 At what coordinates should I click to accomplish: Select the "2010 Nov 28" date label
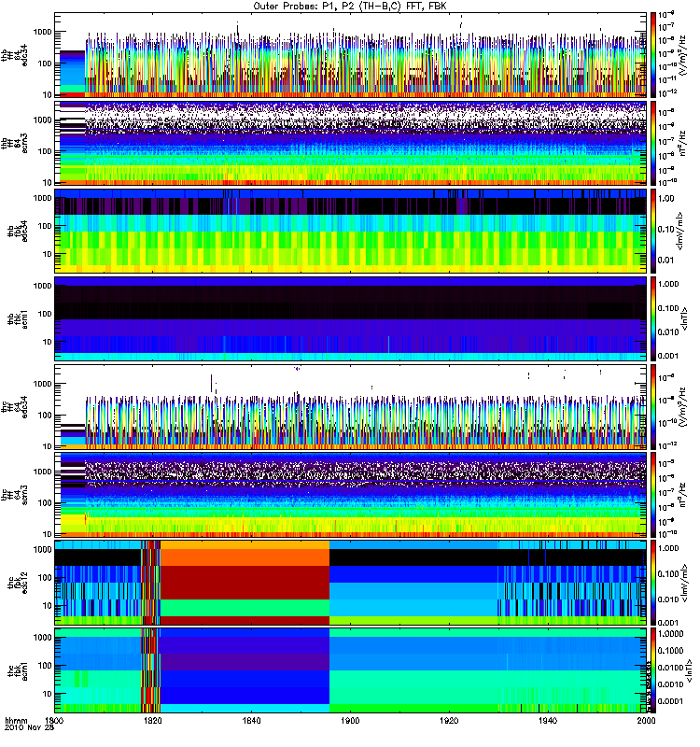click(x=29, y=727)
